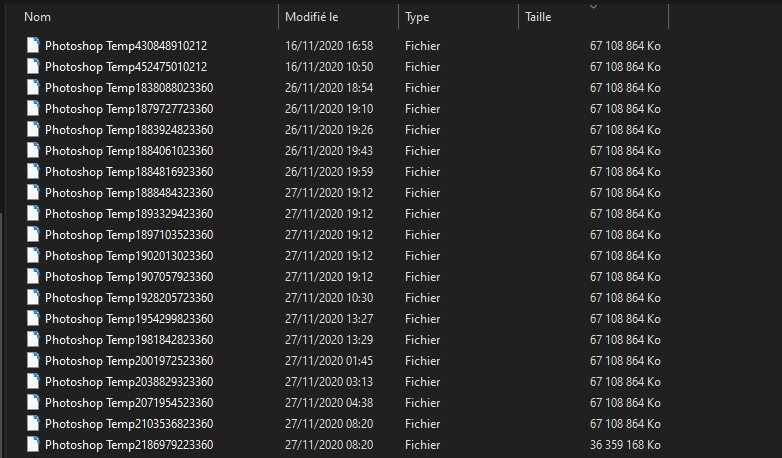
Task: Click the date 26/11/2020 19:59
Action: coord(329,172)
